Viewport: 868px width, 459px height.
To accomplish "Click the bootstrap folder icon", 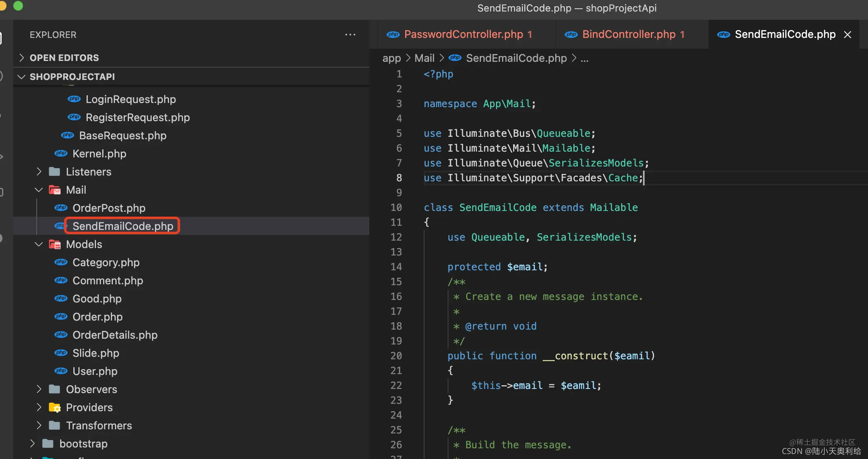I will tap(48, 444).
